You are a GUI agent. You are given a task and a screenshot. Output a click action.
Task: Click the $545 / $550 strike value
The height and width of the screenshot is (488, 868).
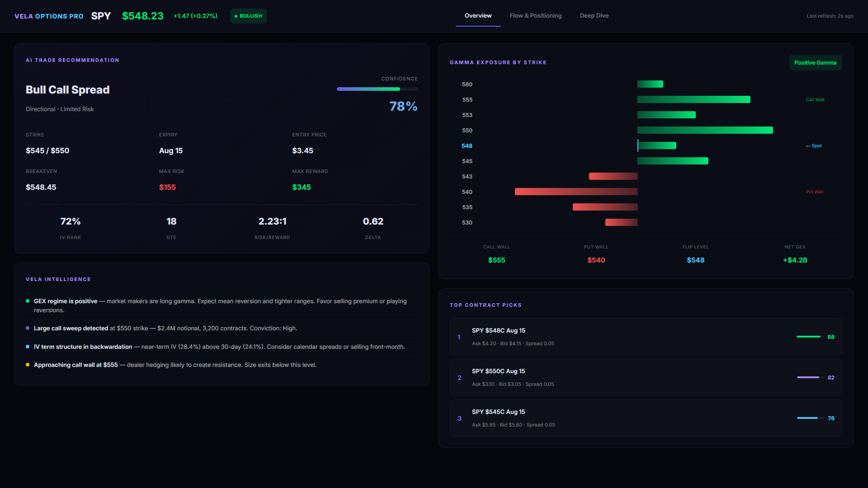pos(47,150)
